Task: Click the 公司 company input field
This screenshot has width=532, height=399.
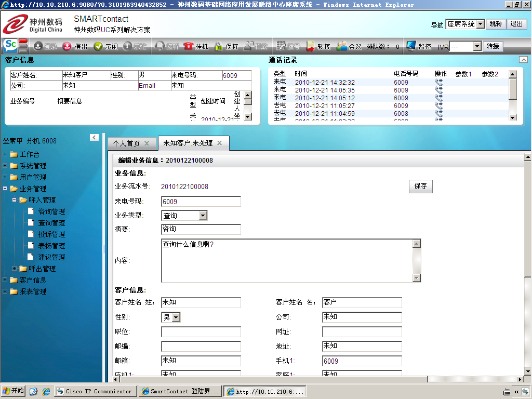Action: point(362,317)
